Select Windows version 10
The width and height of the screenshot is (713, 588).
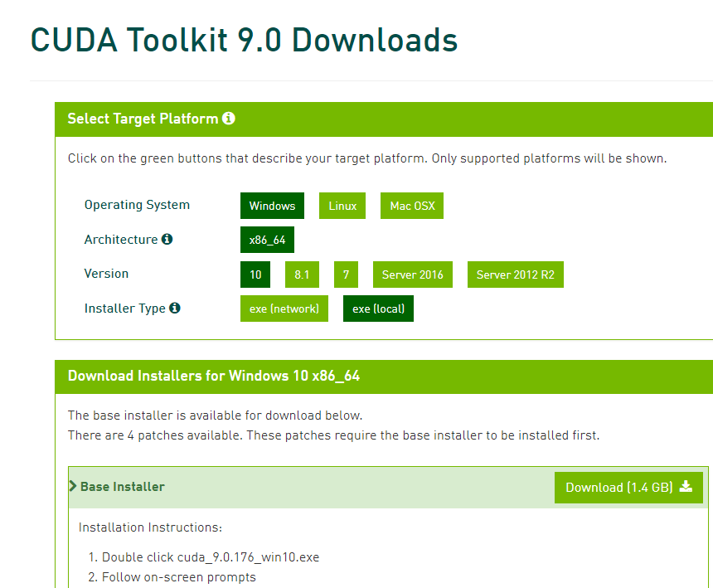[x=255, y=275]
